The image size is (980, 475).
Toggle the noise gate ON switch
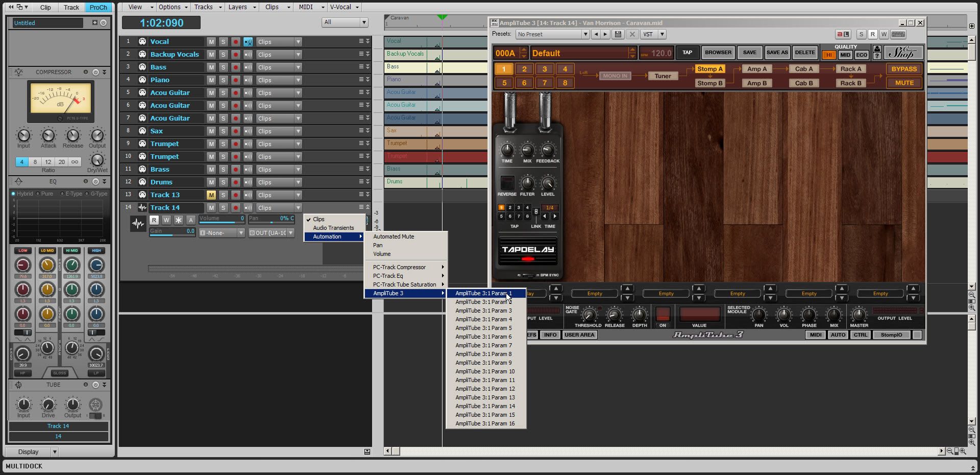pos(663,314)
